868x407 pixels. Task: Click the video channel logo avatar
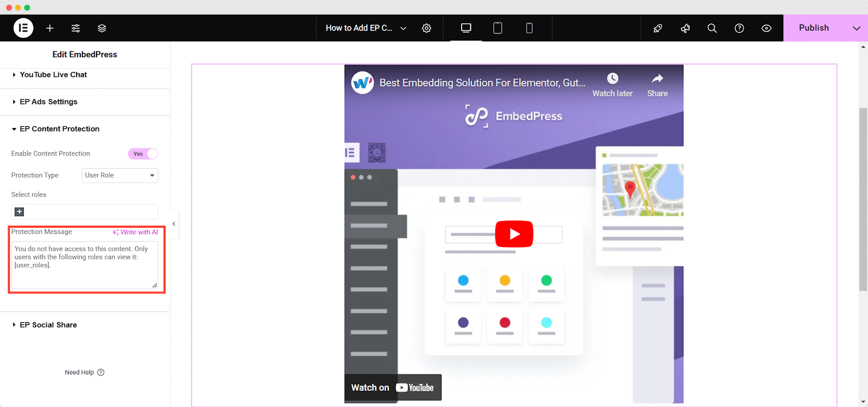coord(362,83)
